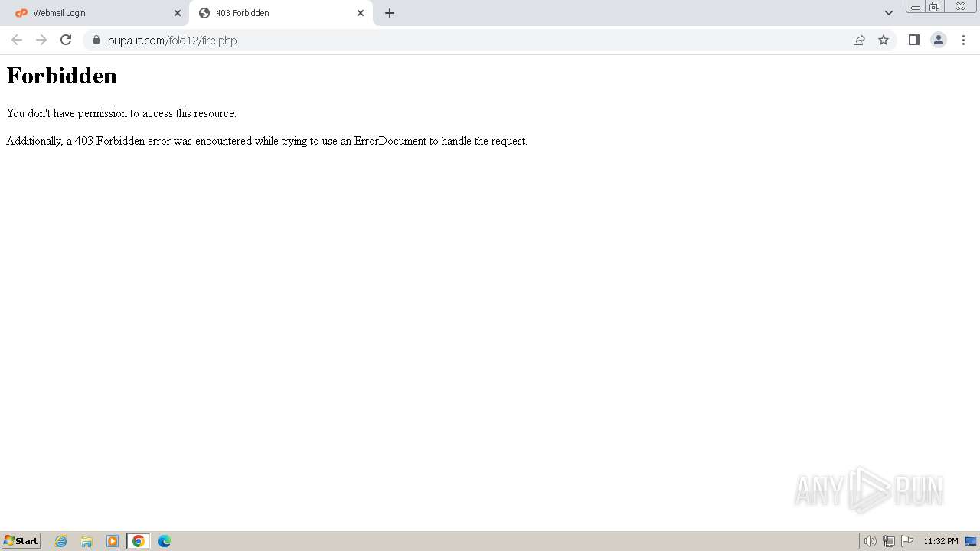Viewport: 980px width, 551px height.
Task: Open the Chrome three-dot menu
Action: pyautogui.click(x=963, y=40)
